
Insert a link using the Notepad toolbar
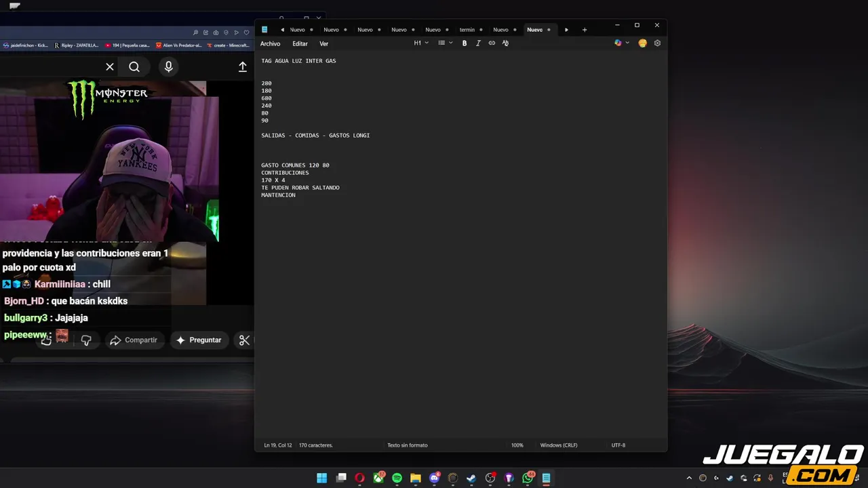click(x=492, y=43)
